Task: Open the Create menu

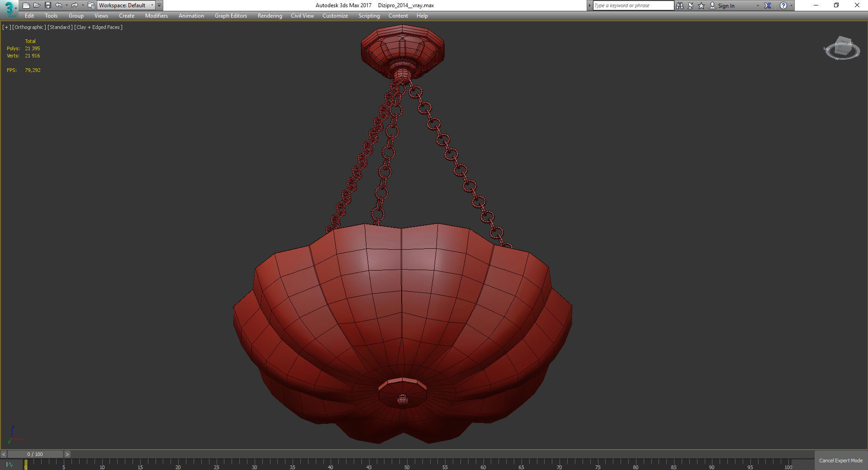Action: point(127,16)
